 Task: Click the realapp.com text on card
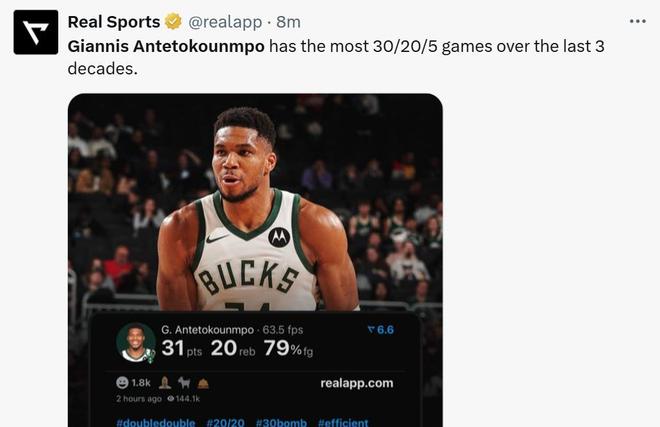point(356,382)
